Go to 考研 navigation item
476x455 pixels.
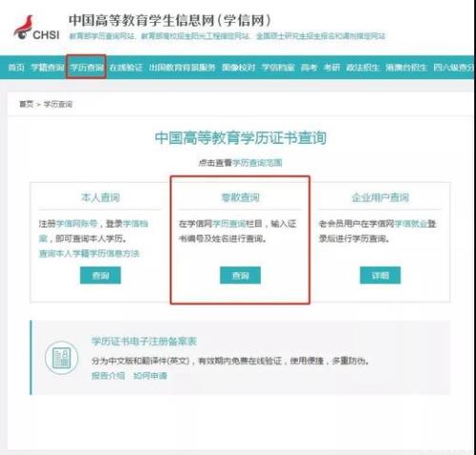tap(331, 68)
